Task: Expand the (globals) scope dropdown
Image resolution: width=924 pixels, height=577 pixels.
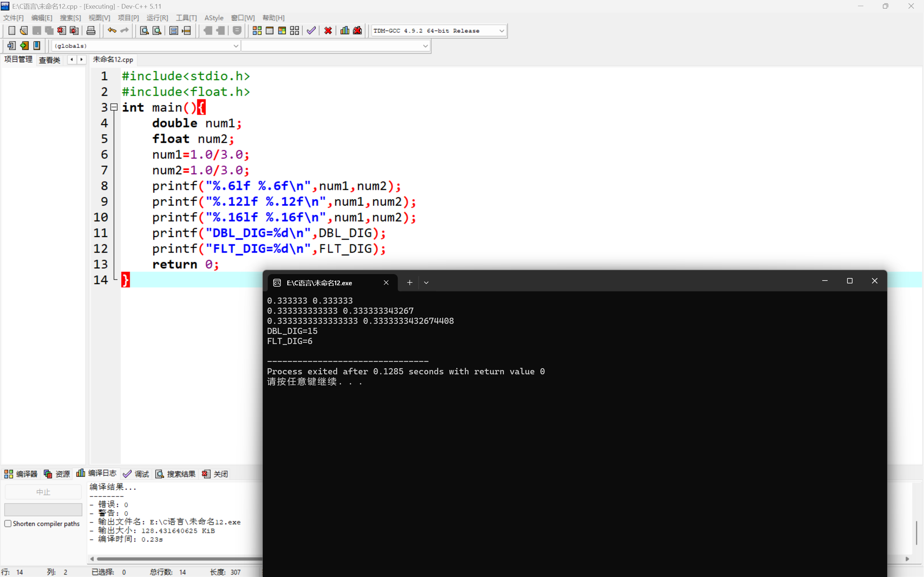Action: coord(236,46)
